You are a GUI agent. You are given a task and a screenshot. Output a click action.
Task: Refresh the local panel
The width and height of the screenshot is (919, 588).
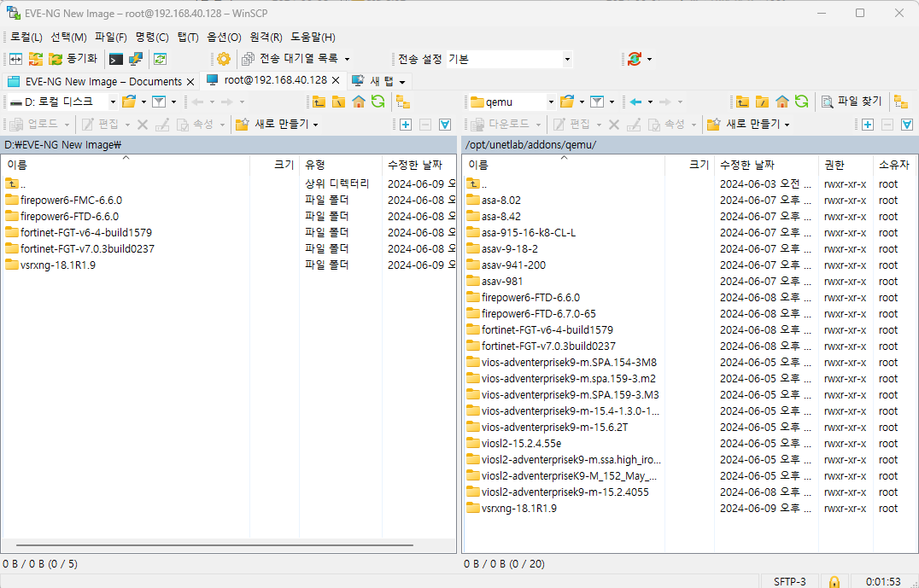pyautogui.click(x=378, y=102)
